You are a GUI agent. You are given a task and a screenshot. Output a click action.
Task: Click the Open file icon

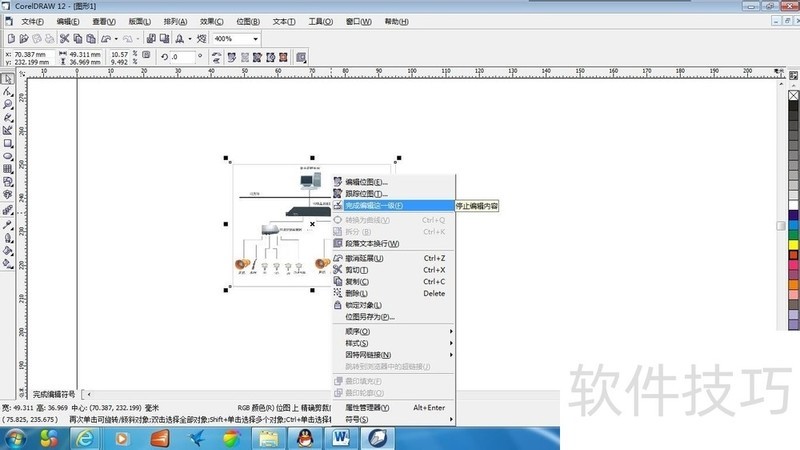coord(22,38)
